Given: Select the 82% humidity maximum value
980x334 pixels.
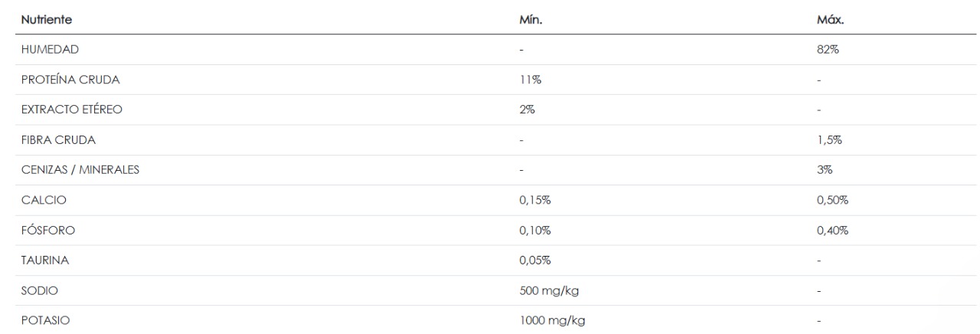Looking at the screenshot, I should click(x=828, y=50).
